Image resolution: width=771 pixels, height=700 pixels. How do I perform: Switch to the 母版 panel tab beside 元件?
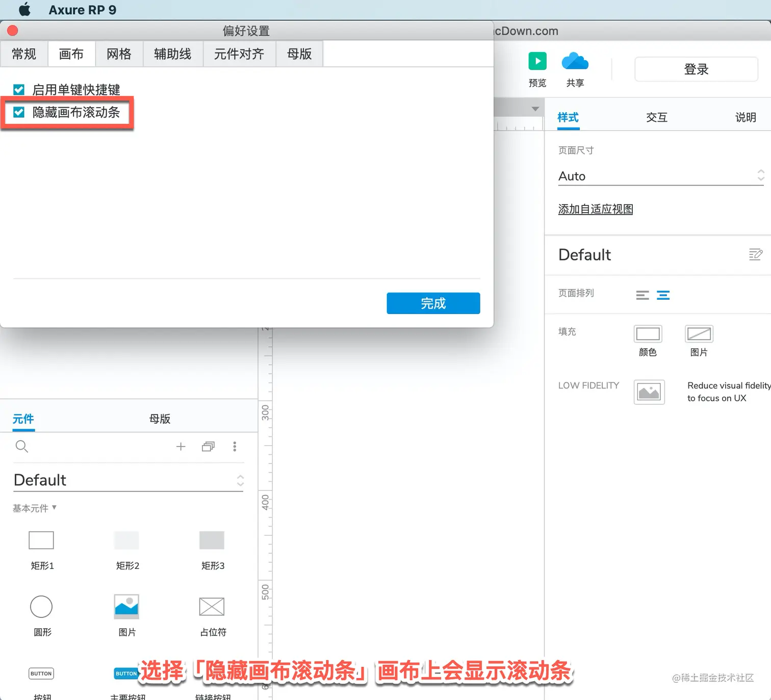pos(160,419)
